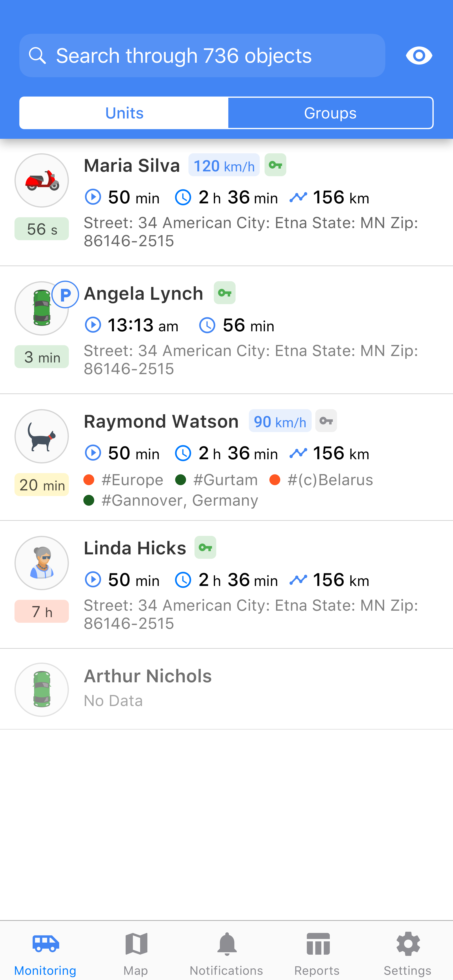Tap Maria Silva's red scooter icon
Screen dimensions: 453x980
click(x=41, y=180)
